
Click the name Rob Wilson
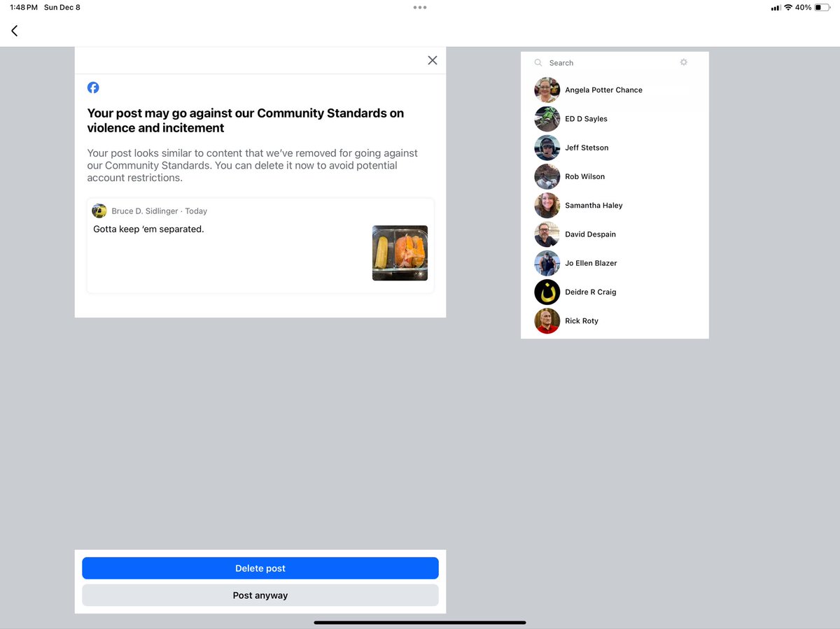tap(584, 176)
